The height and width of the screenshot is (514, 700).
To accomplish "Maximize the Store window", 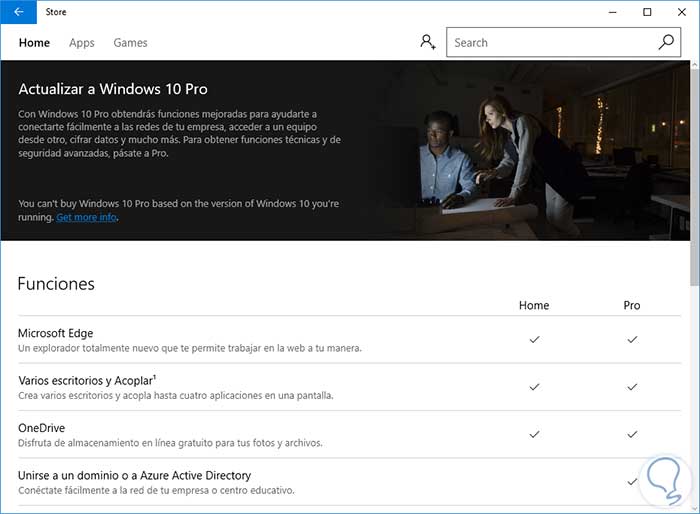I will [647, 12].
